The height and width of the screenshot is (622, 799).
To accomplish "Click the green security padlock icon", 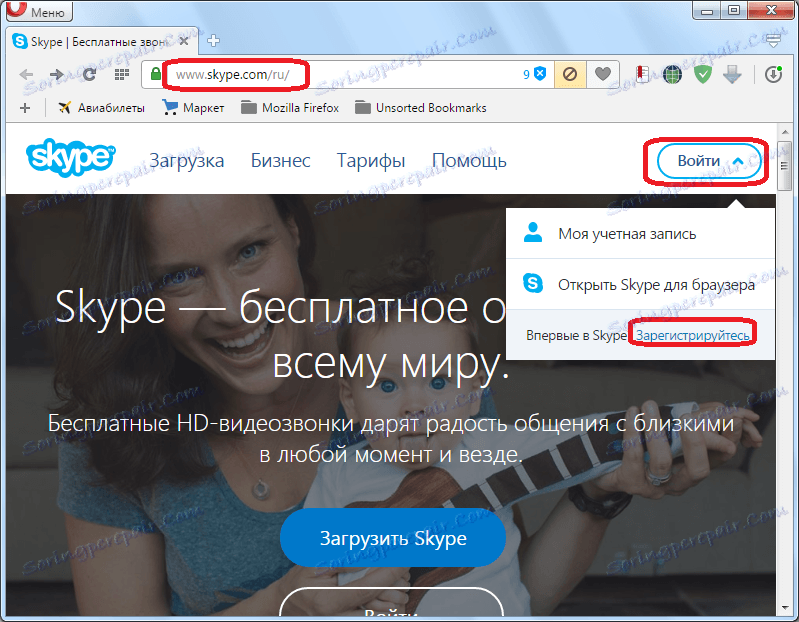I will point(156,74).
